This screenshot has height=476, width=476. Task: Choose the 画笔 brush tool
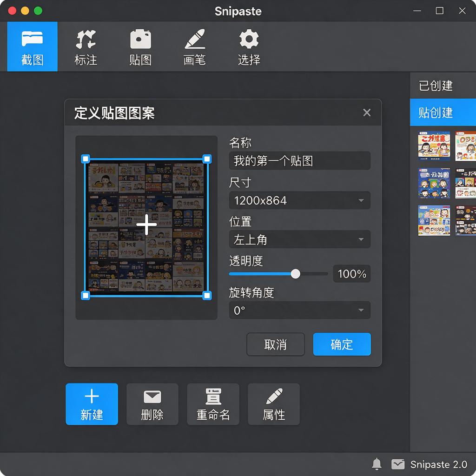(x=195, y=48)
